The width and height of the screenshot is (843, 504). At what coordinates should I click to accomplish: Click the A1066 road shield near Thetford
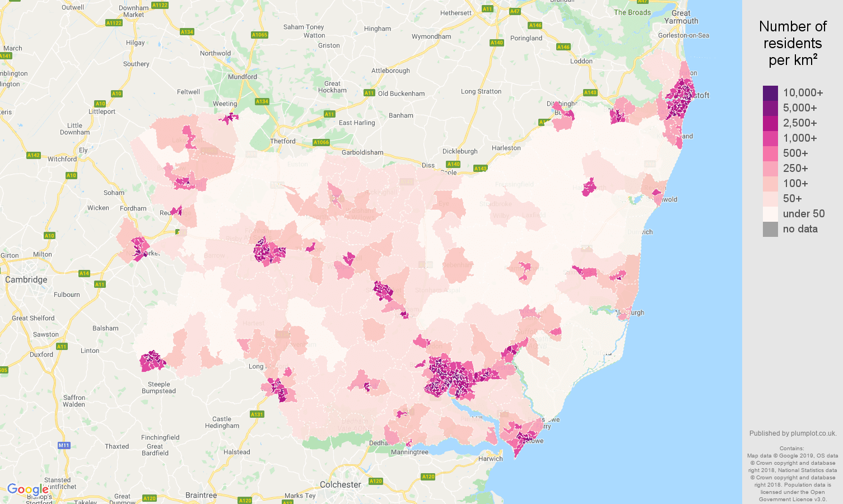[321, 142]
